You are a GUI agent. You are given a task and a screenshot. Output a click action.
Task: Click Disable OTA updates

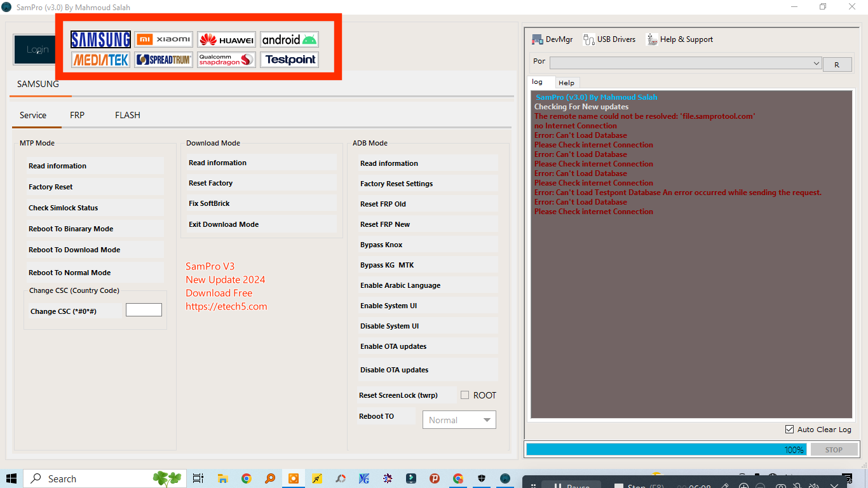pyautogui.click(x=427, y=370)
